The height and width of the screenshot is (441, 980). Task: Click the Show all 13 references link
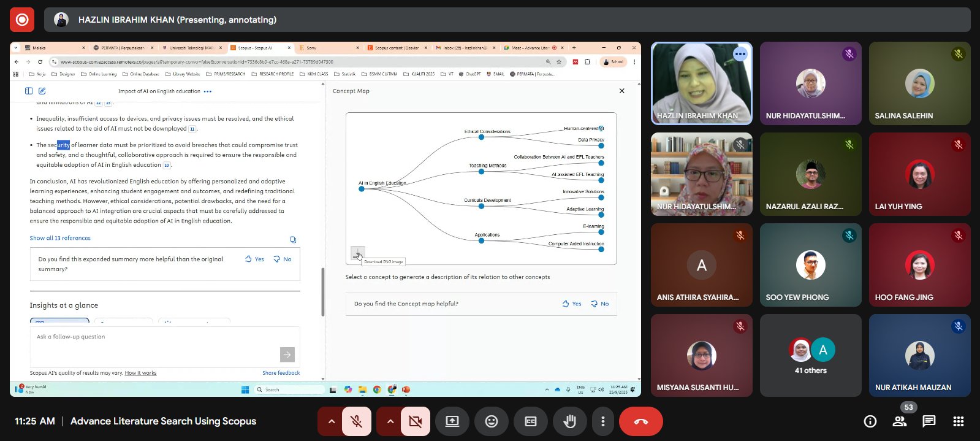[x=60, y=238]
